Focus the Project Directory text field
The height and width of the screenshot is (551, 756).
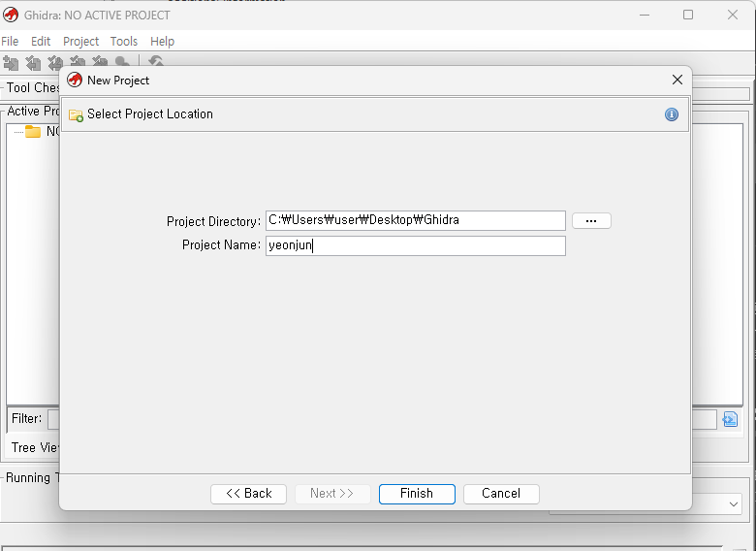415,220
